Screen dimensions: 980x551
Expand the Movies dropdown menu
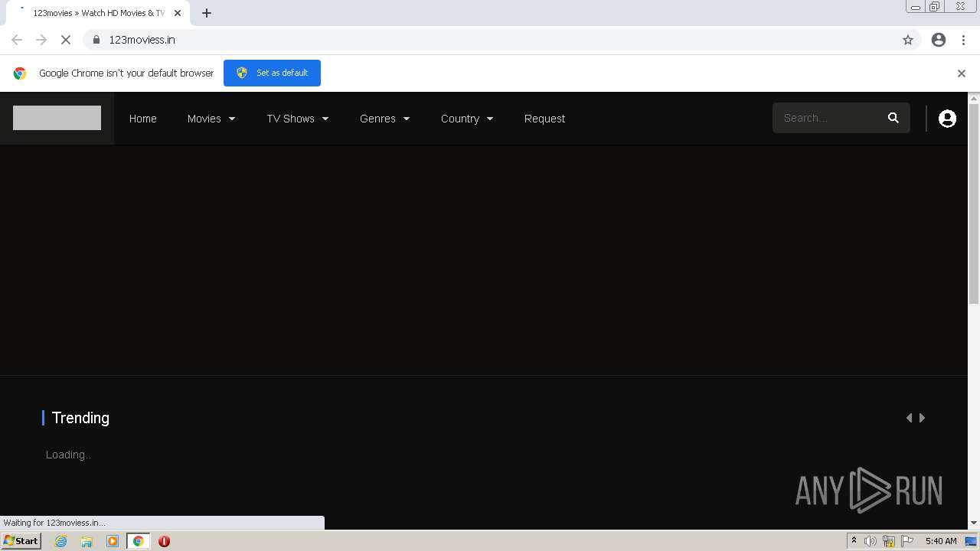click(x=211, y=119)
